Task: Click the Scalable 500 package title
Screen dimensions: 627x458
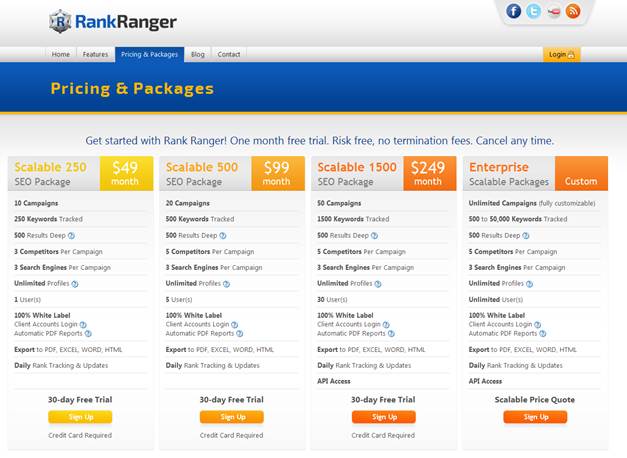Action: pos(202,167)
